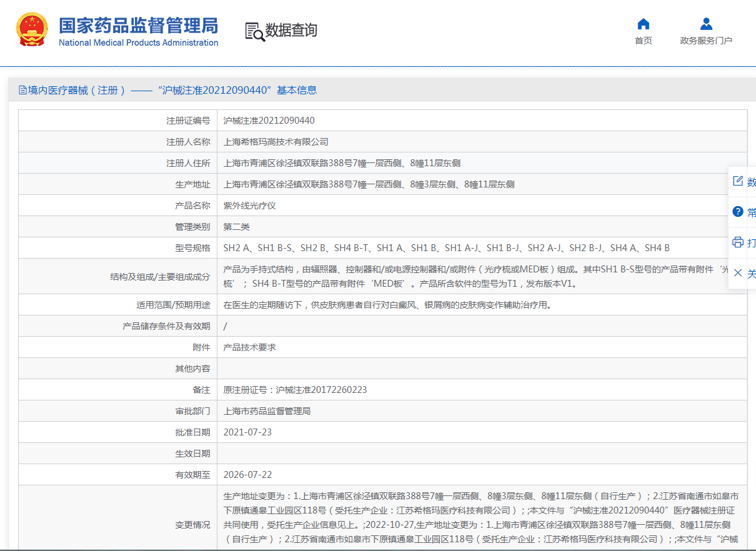Click model specification list SH2 A、SH1 B-S

point(447,248)
